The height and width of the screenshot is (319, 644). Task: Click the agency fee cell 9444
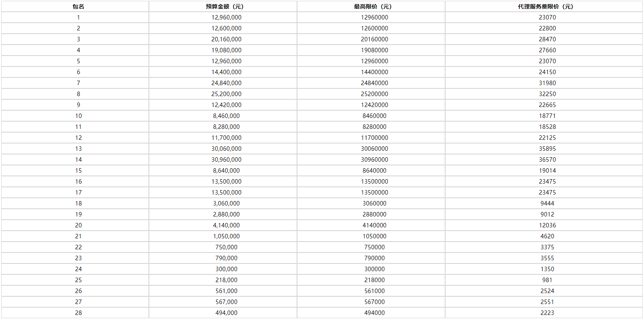click(547, 203)
